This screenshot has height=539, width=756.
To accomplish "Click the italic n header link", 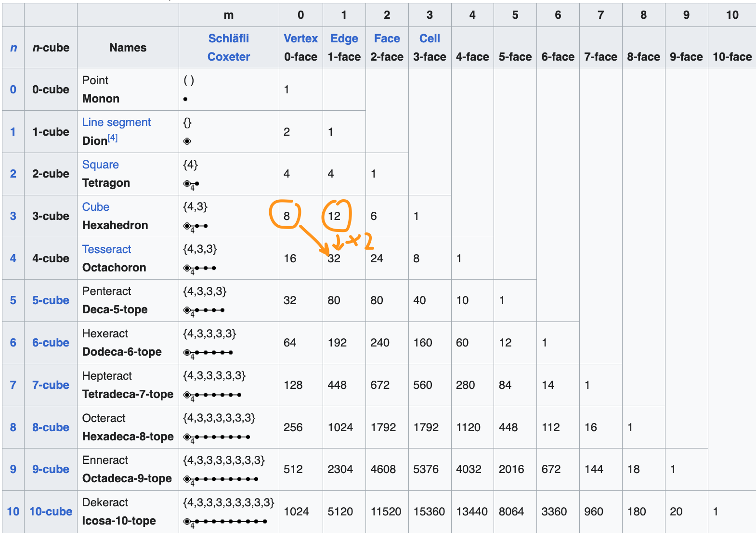I will point(13,48).
